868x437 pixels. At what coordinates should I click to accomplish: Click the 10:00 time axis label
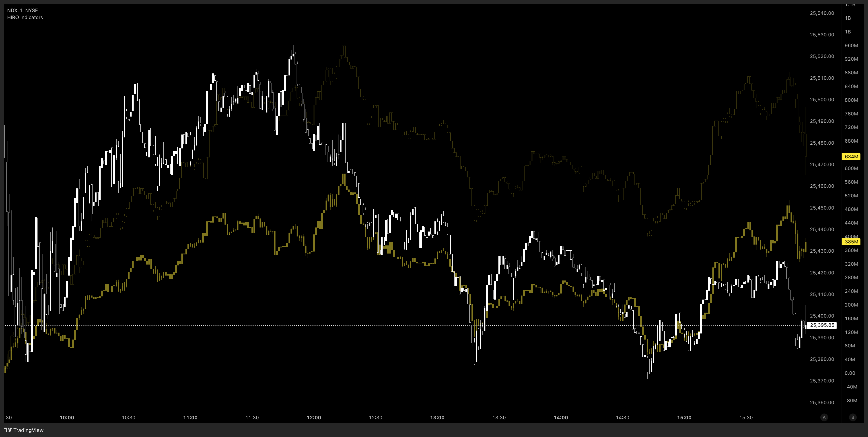67,417
